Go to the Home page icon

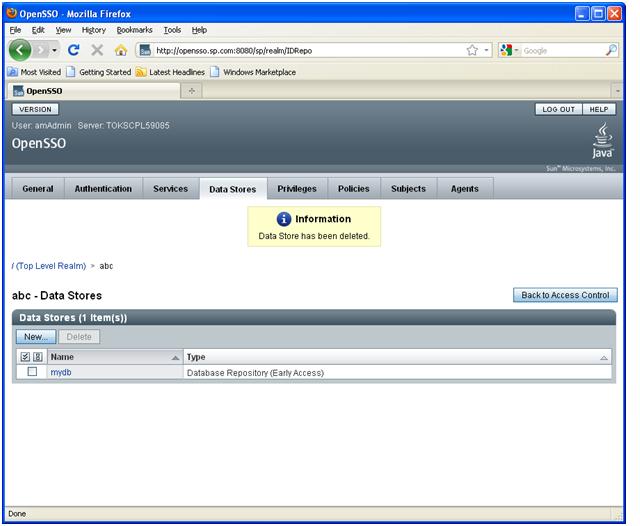click(121, 50)
